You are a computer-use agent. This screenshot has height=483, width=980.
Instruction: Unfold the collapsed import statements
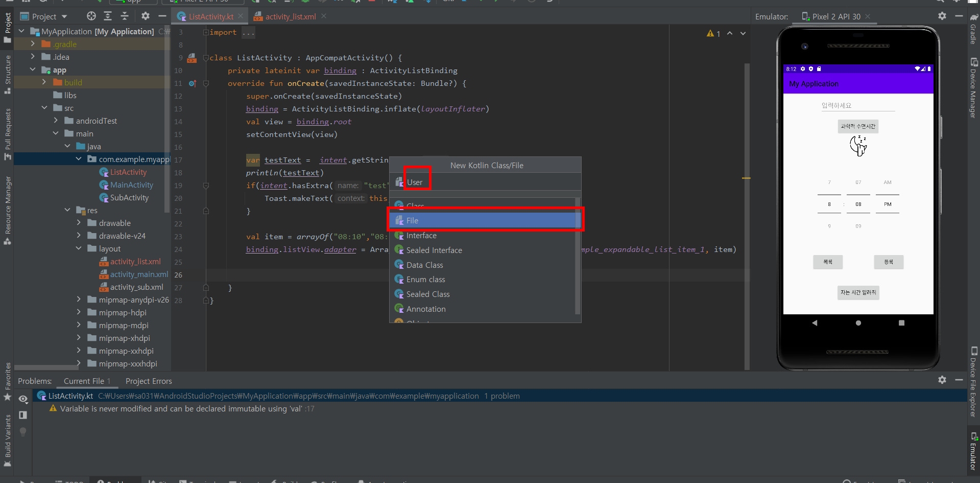click(206, 32)
